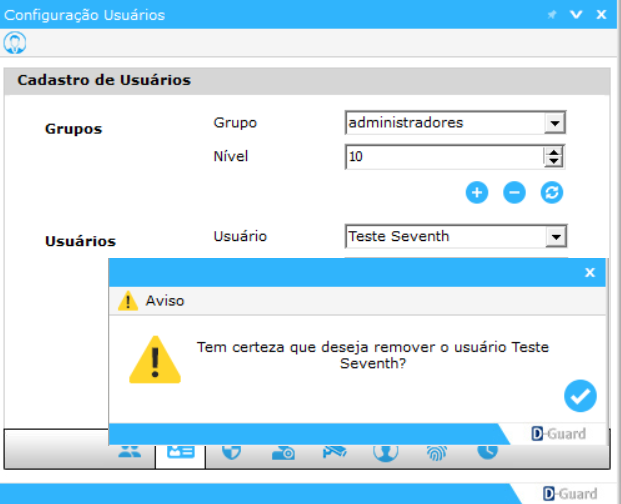Click the blue plus icon to add a group
The height and width of the screenshot is (504, 621).
click(x=477, y=193)
